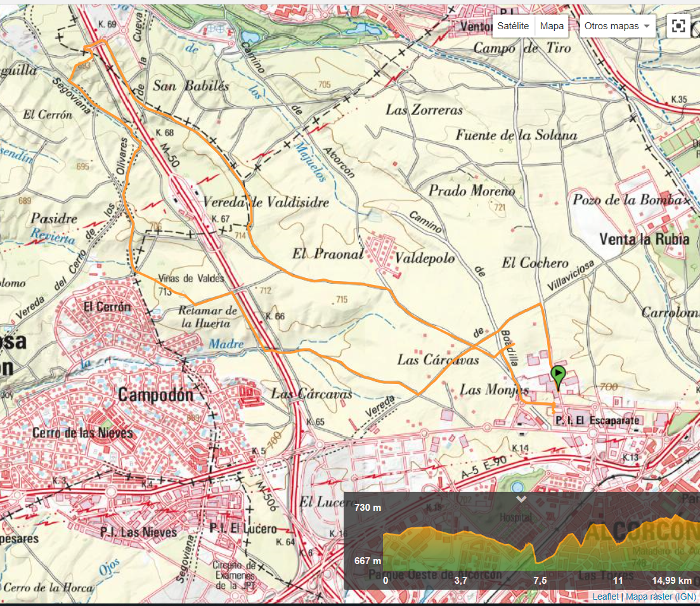The image size is (700, 606).
Task: Click the Campodón map label
Action: click(x=155, y=395)
